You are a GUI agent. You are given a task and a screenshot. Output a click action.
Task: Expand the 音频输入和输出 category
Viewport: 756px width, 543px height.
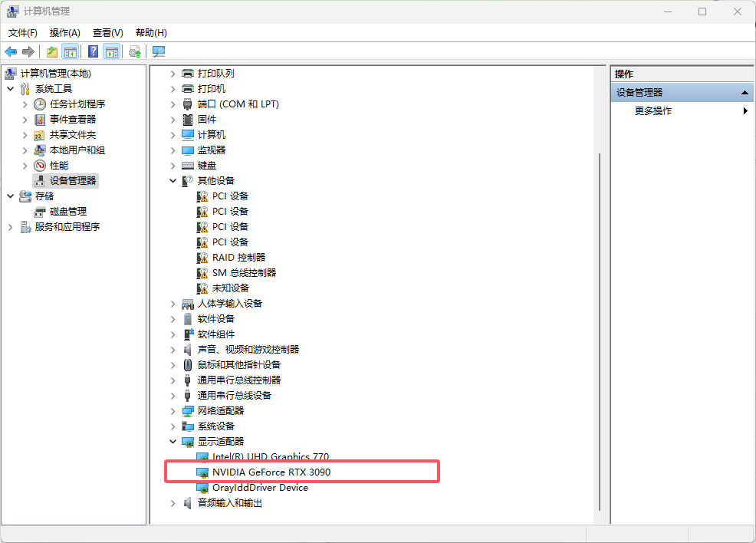point(173,503)
